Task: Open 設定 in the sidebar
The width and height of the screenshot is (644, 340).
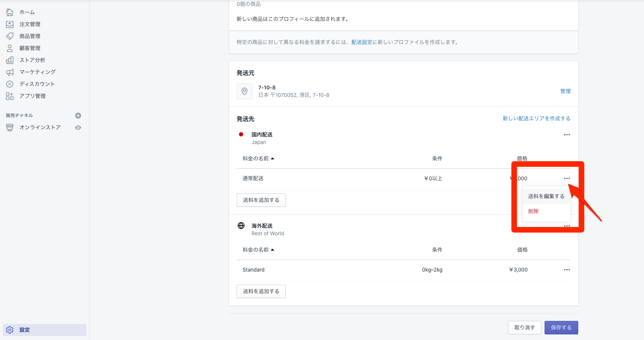Action: click(25, 330)
